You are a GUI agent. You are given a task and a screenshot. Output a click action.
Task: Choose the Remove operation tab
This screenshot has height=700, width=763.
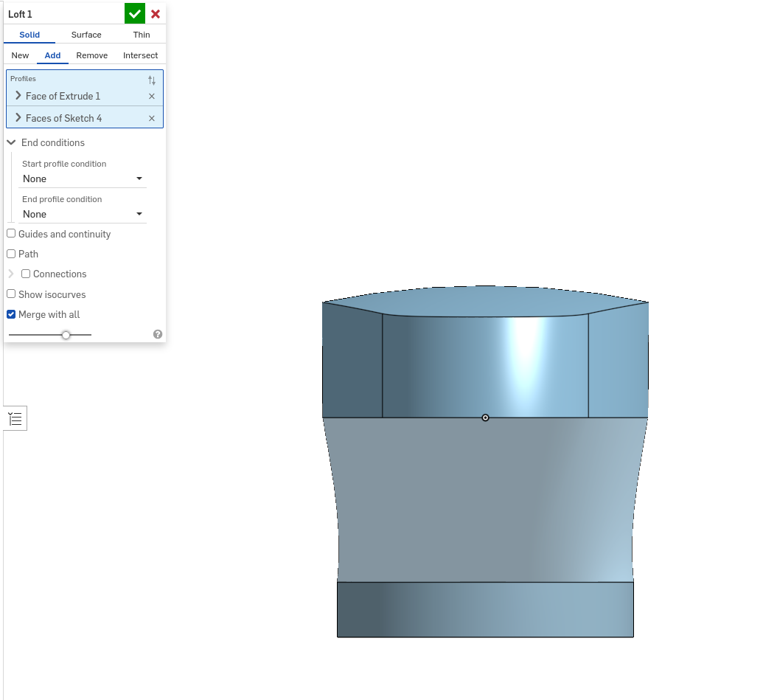click(x=92, y=55)
